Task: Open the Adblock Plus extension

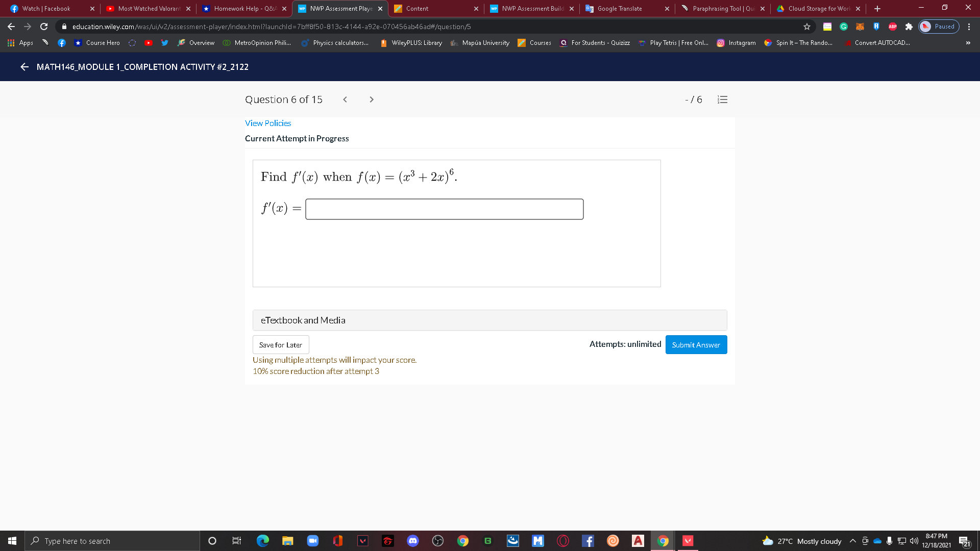Action: [x=892, y=27]
